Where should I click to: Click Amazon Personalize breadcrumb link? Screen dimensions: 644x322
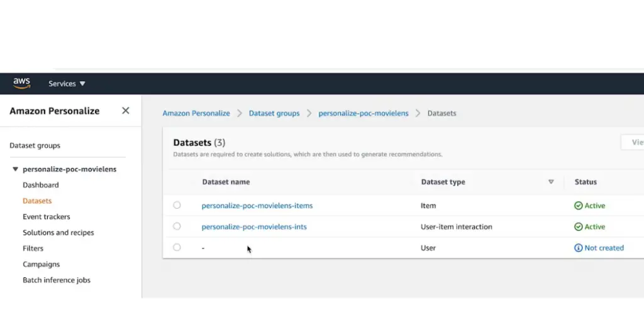pos(196,113)
